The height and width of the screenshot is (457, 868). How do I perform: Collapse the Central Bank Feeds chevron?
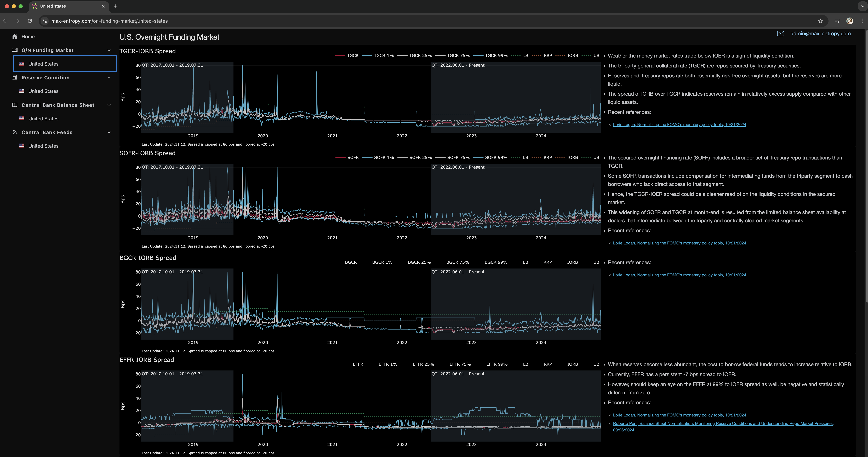pyautogui.click(x=109, y=133)
